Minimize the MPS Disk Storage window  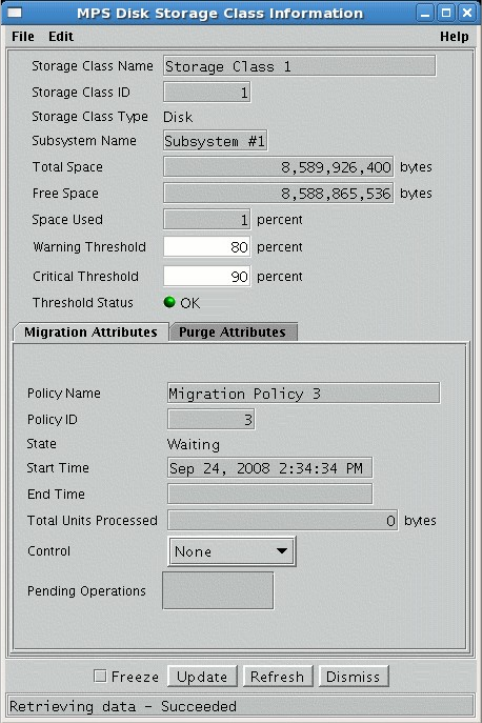coord(425,13)
